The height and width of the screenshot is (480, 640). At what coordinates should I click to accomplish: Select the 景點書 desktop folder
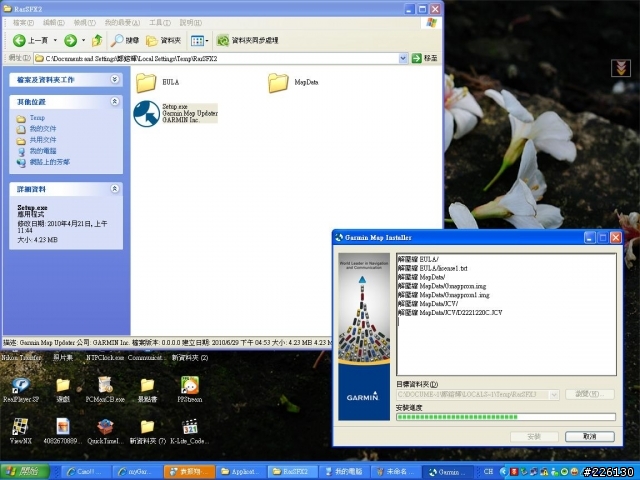tap(147, 390)
